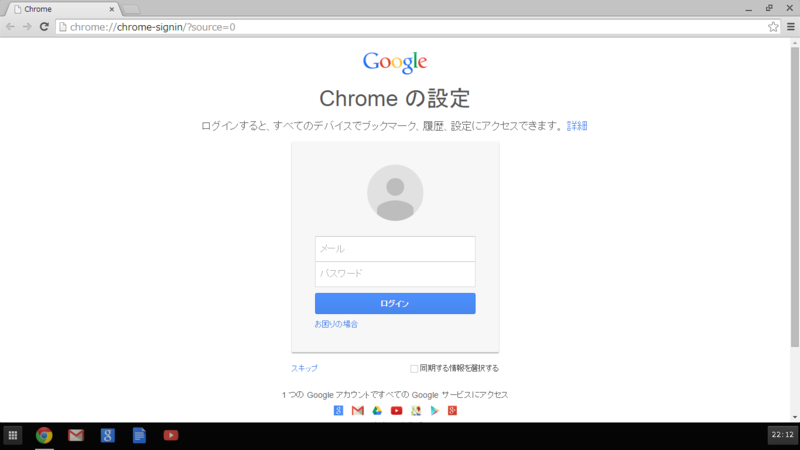Go back with the browser back arrow
Viewport: 800px width, 450px height.
click(x=10, y=27)
